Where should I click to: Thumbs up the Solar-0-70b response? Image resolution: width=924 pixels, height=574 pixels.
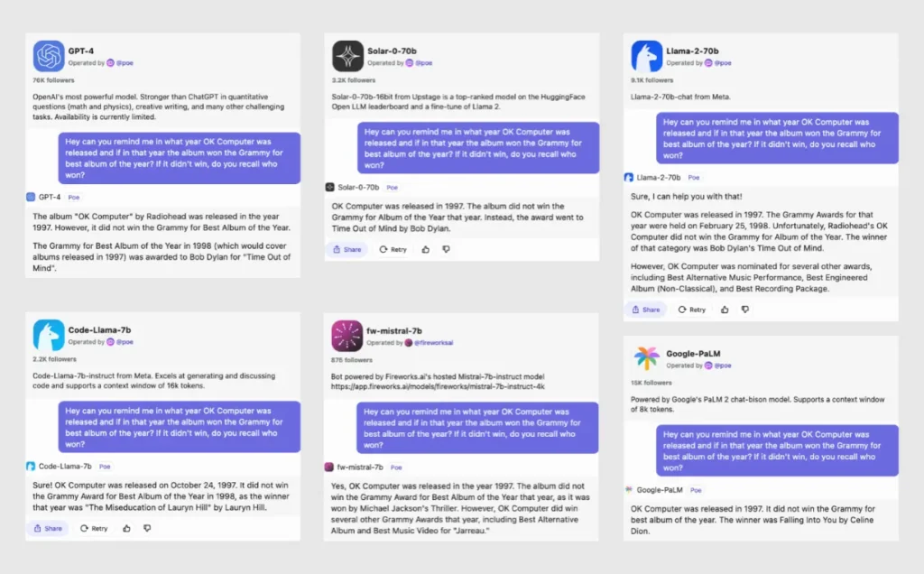tap(426, 249)
